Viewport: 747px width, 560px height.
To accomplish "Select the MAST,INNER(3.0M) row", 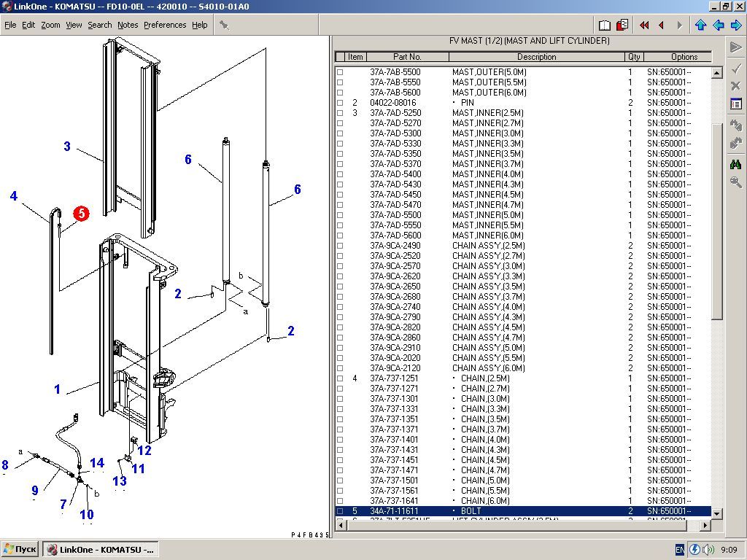I will [x=523, y=133].
